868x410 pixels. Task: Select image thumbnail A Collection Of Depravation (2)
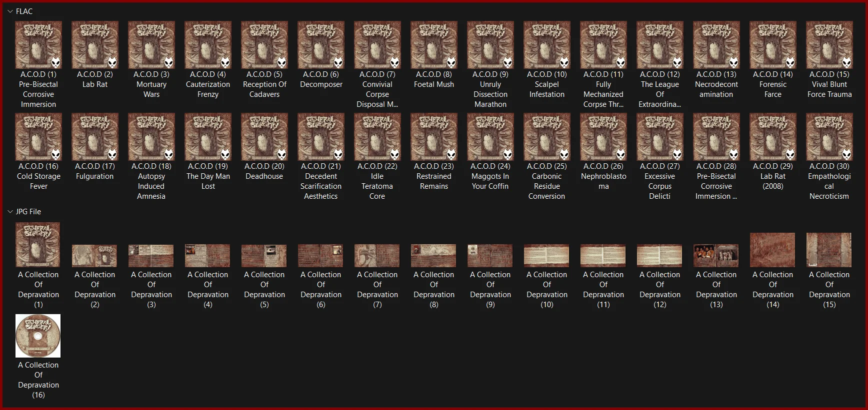click(94, 256)
